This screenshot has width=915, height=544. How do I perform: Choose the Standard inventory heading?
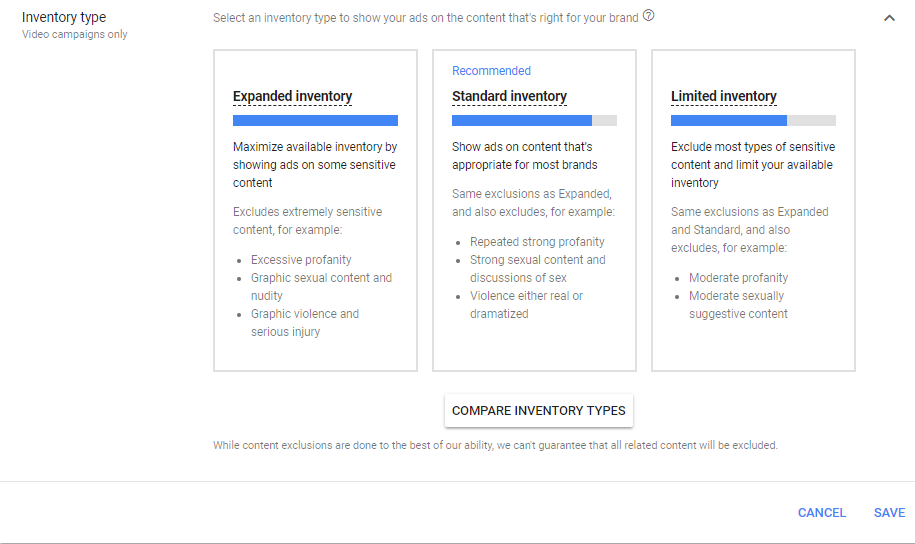[509, 97]
